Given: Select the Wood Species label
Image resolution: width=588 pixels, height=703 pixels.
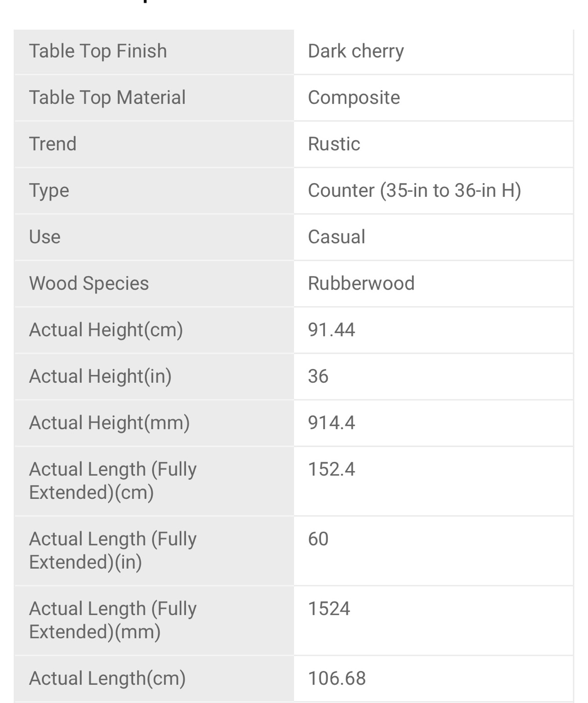Looking at the screenshot, I should tap(89, 283).
